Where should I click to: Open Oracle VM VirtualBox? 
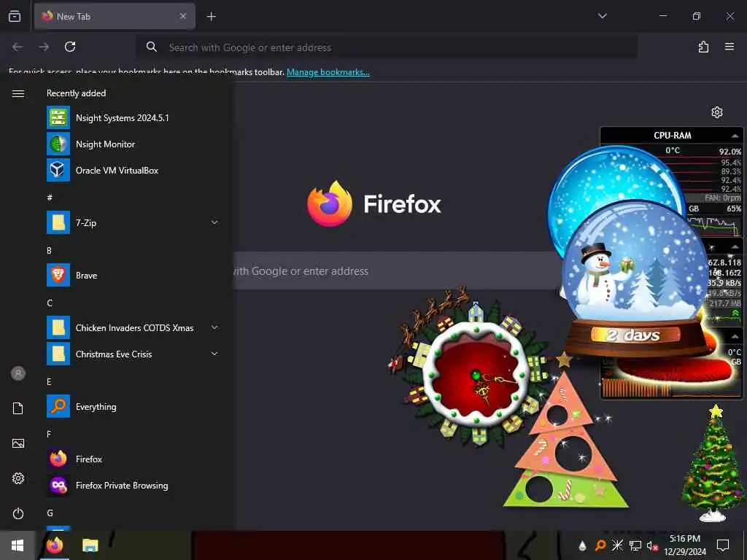pyautogui.click(x=131, y=170)
